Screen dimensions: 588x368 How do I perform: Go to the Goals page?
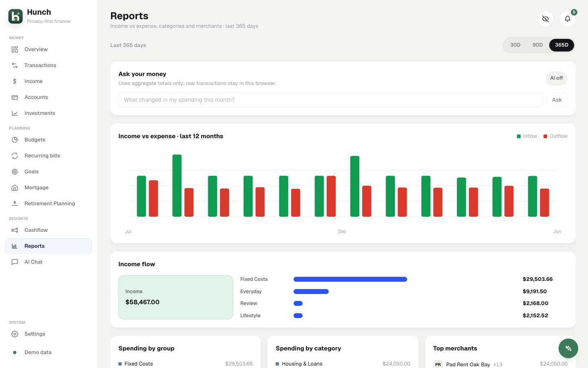click(31, 172)
